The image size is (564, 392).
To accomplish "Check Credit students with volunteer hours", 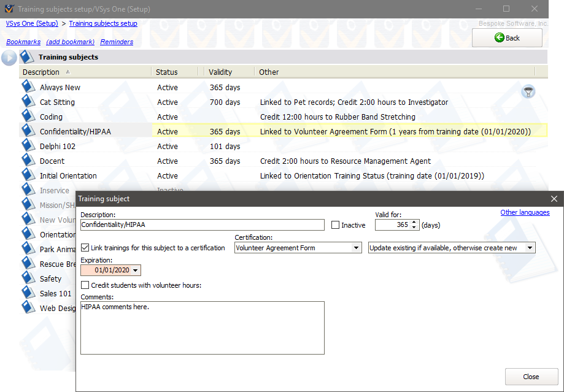I will [85, 285].
